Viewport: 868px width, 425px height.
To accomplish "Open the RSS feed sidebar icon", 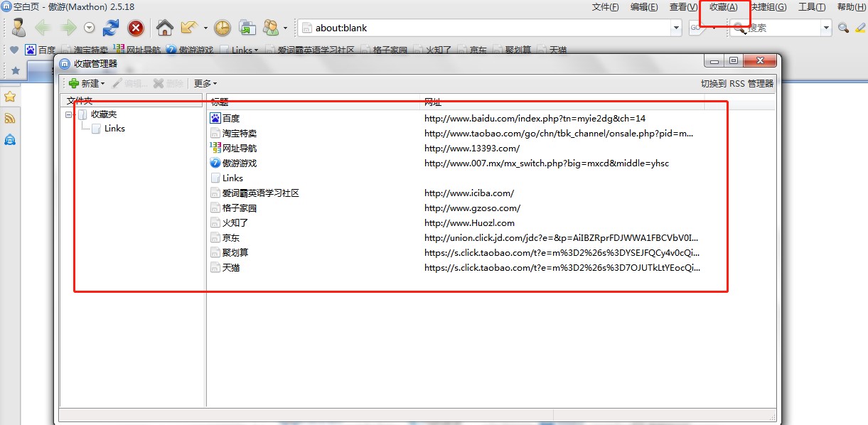I will coord(10,118).
